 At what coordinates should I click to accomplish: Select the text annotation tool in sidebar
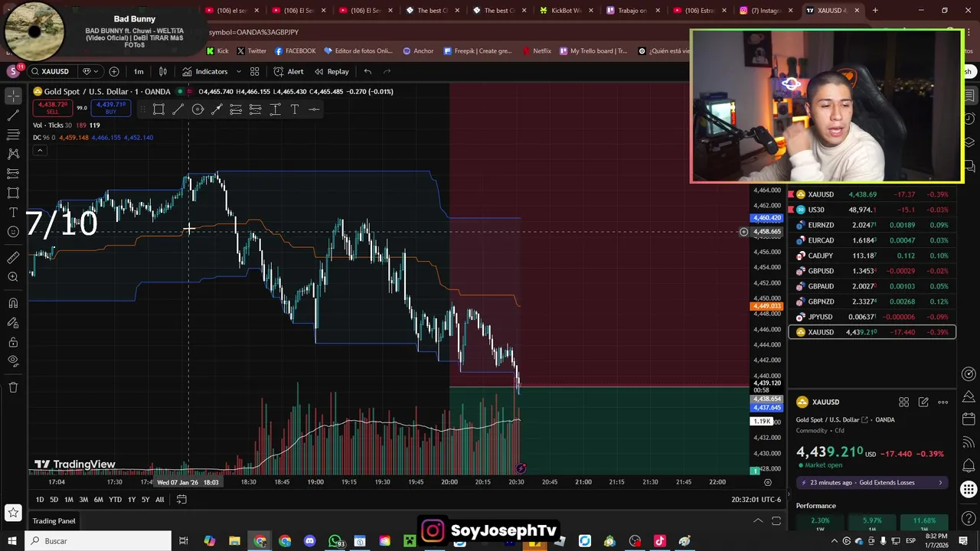click(13, 212)
